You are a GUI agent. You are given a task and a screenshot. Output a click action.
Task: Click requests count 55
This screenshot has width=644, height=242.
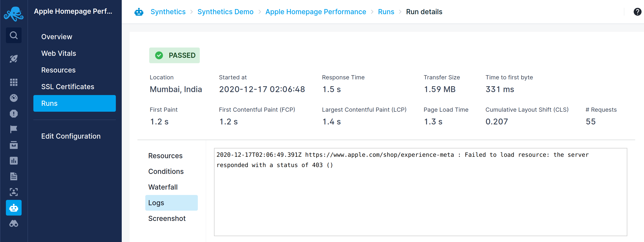(x=590, y=122)
